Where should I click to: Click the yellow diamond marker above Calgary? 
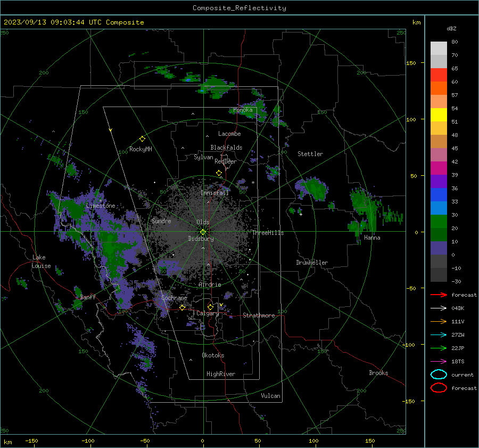point(210,307)
